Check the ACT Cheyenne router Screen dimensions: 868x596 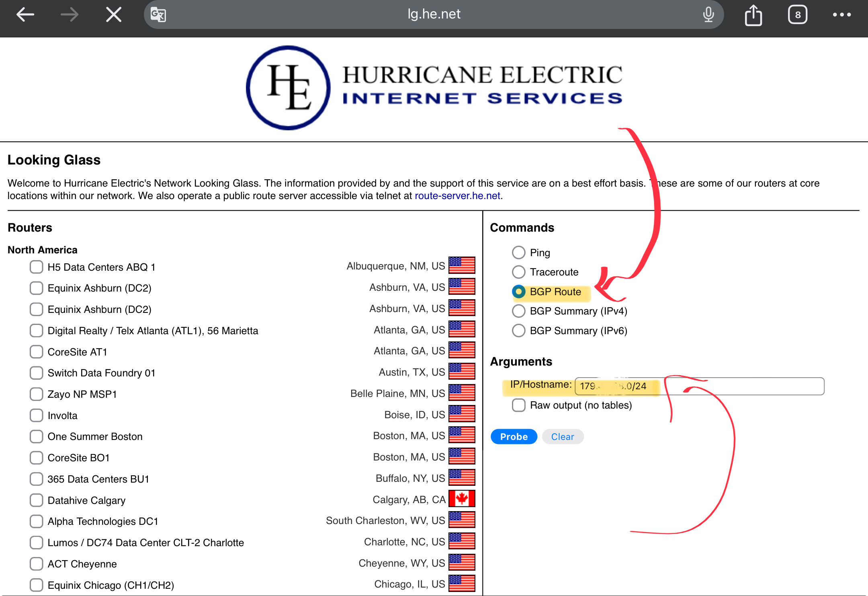tap(37, 564)
